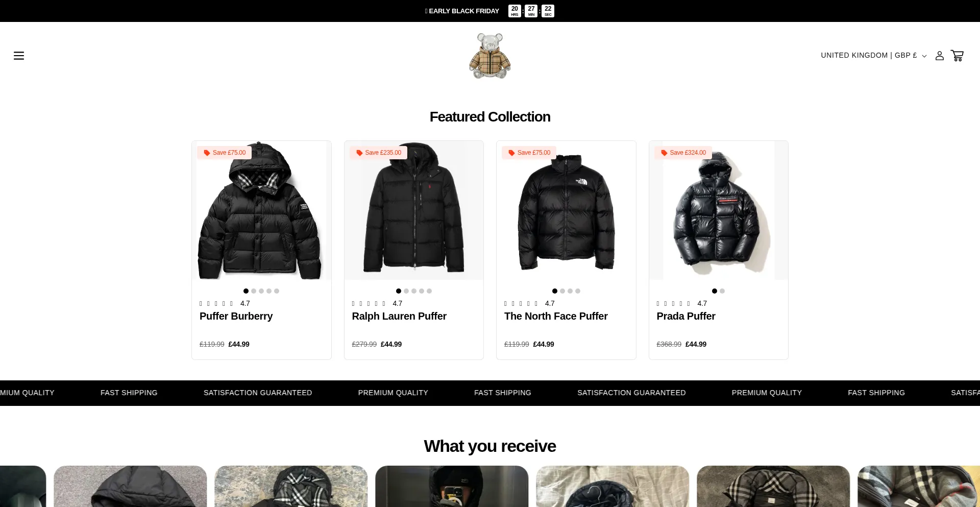Click the teddy bear store logo

coord(490,56)
